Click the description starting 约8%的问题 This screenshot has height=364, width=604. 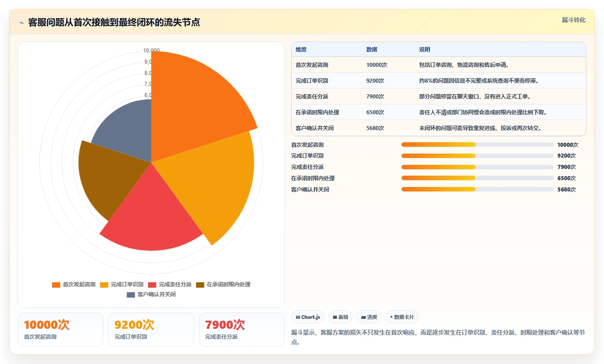tap(479, 81)
